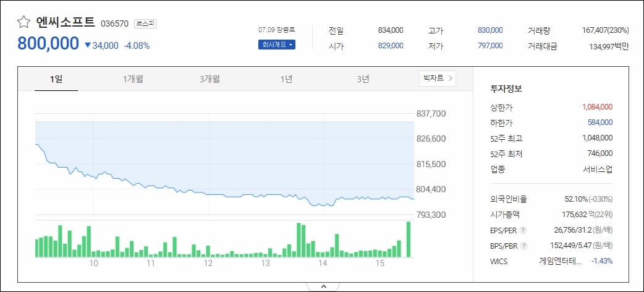The height and width of the screenshot is (292, 644).
Task: Click the 전일 value 834,000
Action: [x=391, y=30]
